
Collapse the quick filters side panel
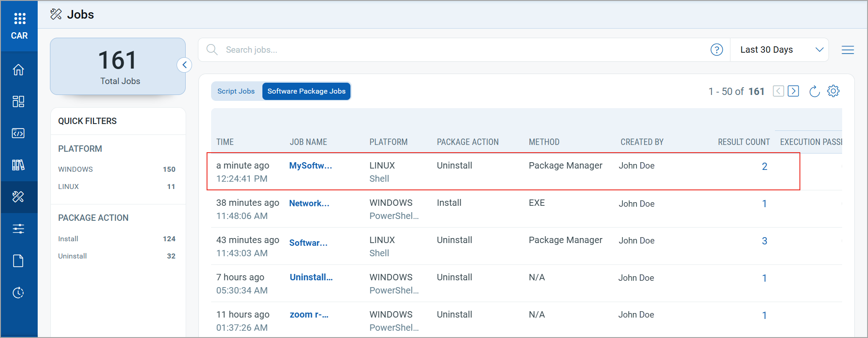tap(184, 65)
